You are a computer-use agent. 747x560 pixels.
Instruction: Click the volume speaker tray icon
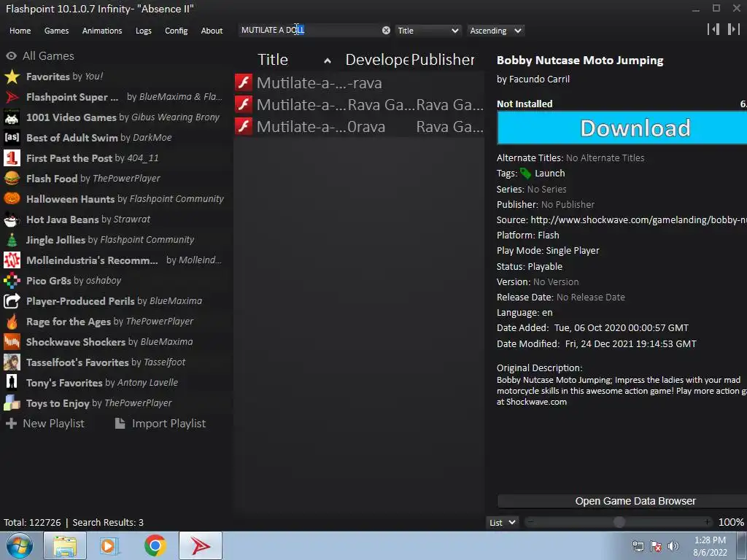[x=673, y=546]
